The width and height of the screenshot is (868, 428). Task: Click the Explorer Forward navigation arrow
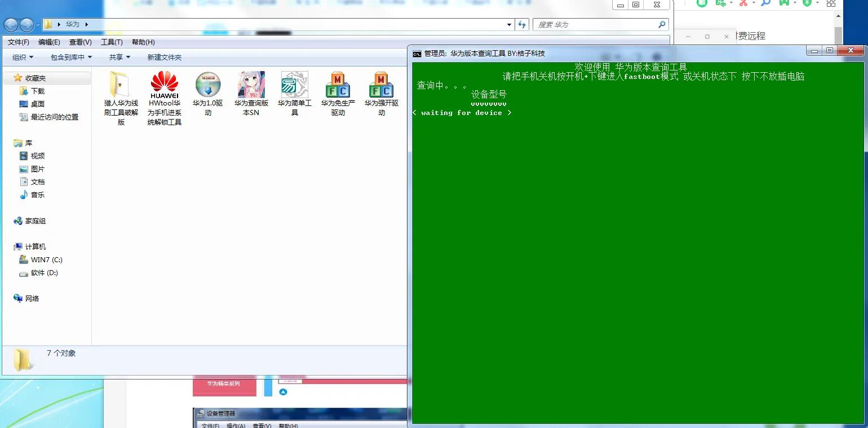26,25
